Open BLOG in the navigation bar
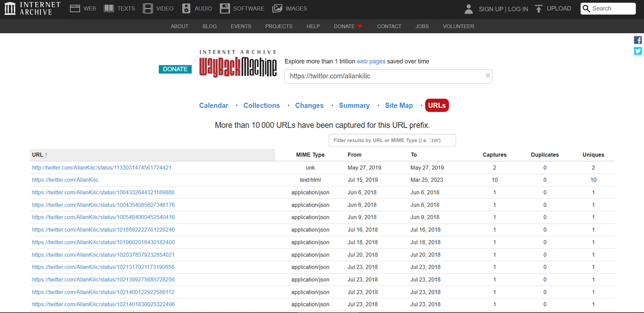This screenshot has height=313, width=644. pos(209,26)
